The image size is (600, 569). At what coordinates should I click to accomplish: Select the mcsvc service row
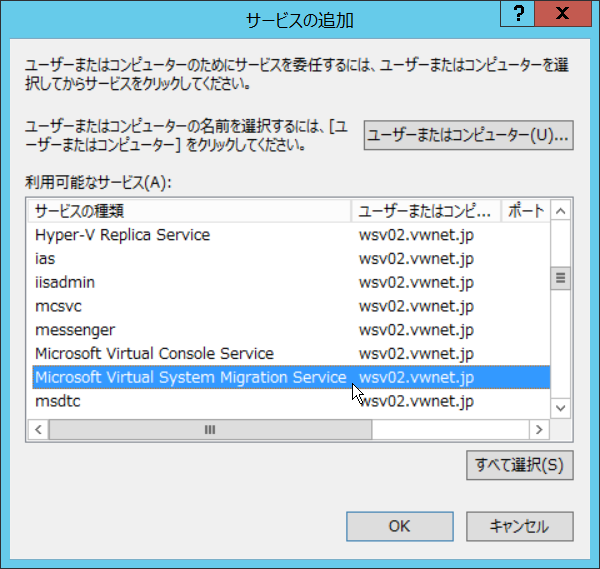point(289,306)
